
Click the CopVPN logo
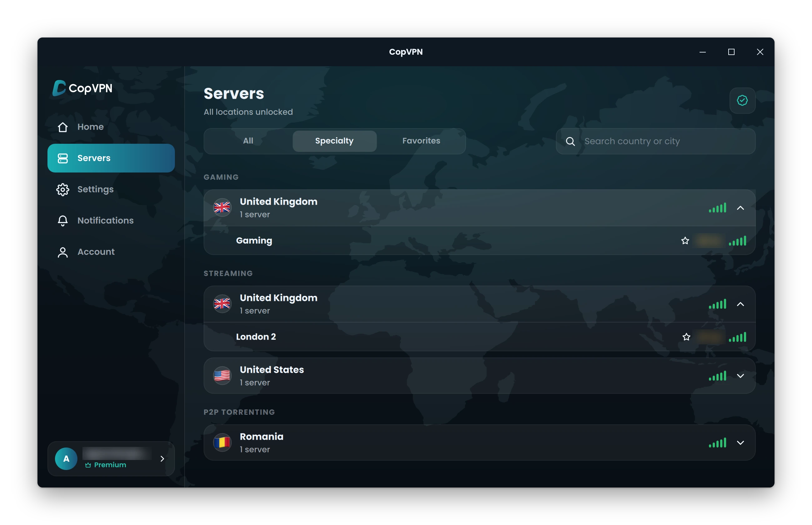pos(82,88)
